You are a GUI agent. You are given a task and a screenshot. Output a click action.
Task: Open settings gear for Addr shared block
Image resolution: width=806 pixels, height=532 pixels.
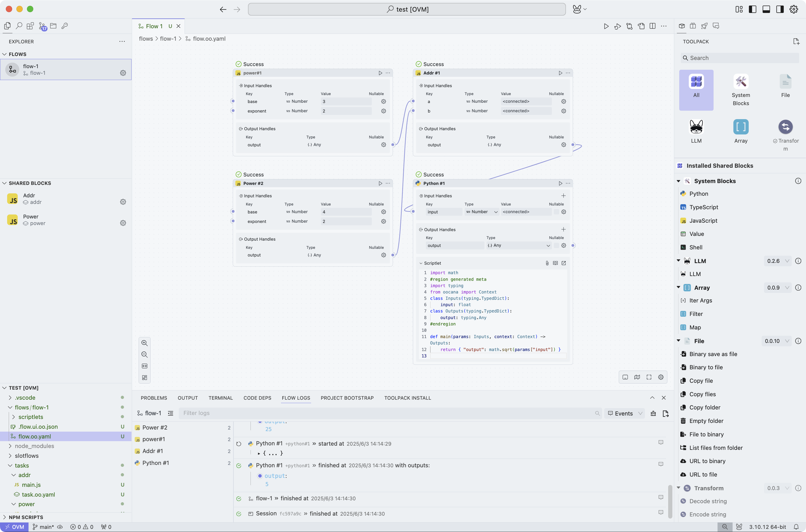coord(123,202)
